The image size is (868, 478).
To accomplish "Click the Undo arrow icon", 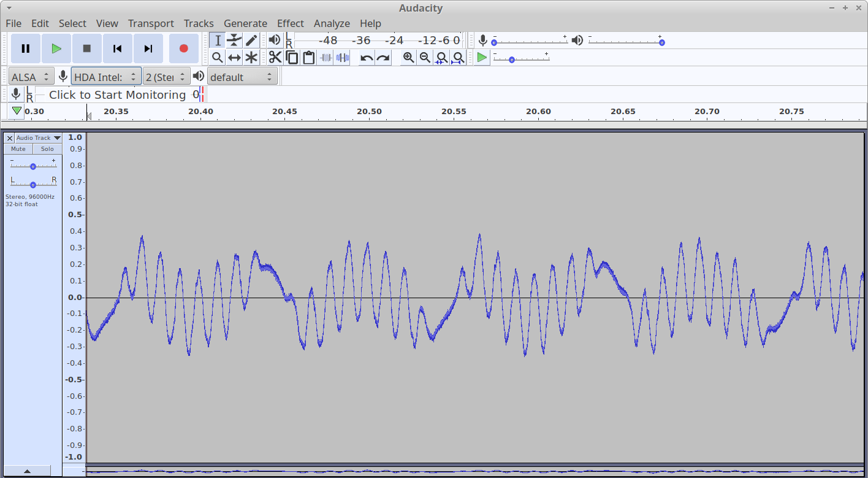I will 367,58.
